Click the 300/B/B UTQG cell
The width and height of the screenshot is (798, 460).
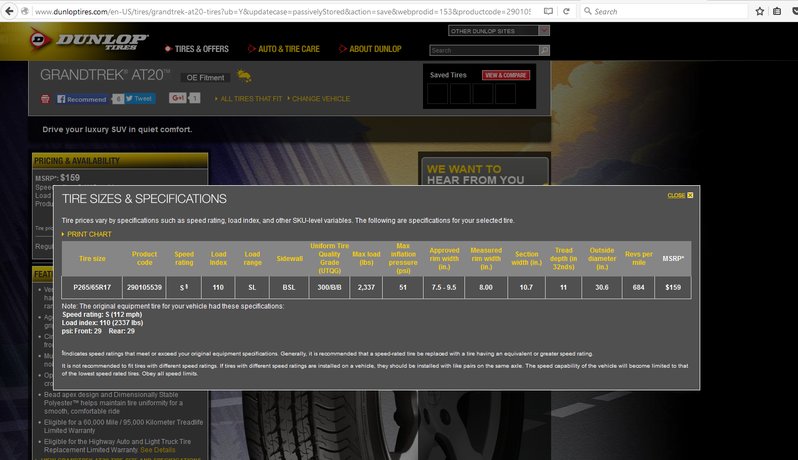coord(329,288)
